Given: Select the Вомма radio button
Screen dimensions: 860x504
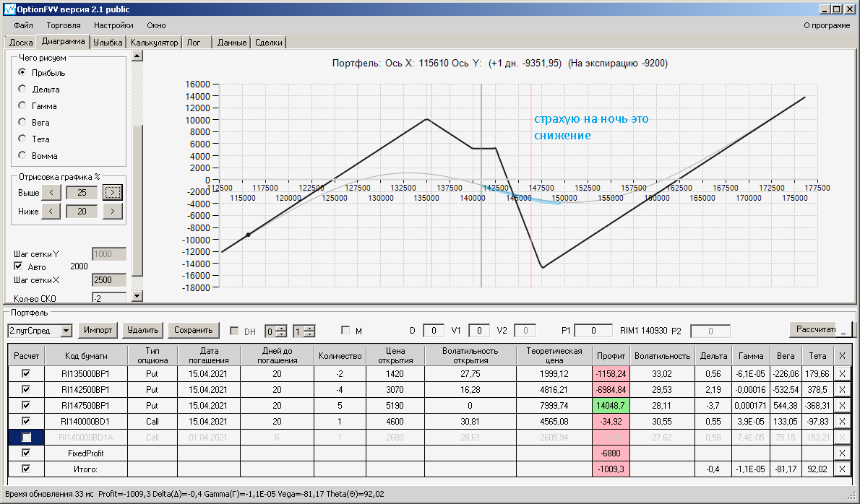Looking at the screenshot, I should tap(22, 155).
